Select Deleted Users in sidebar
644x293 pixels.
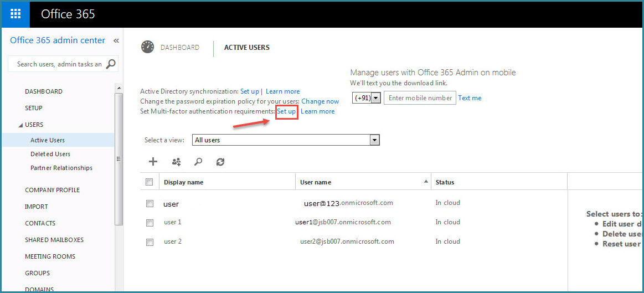(50, 154)
